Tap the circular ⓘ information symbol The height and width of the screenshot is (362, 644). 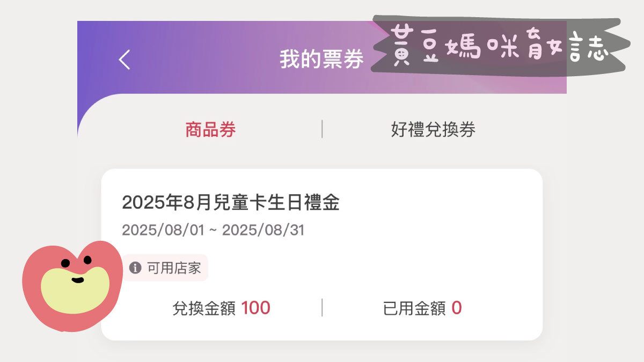coord(136,268)
